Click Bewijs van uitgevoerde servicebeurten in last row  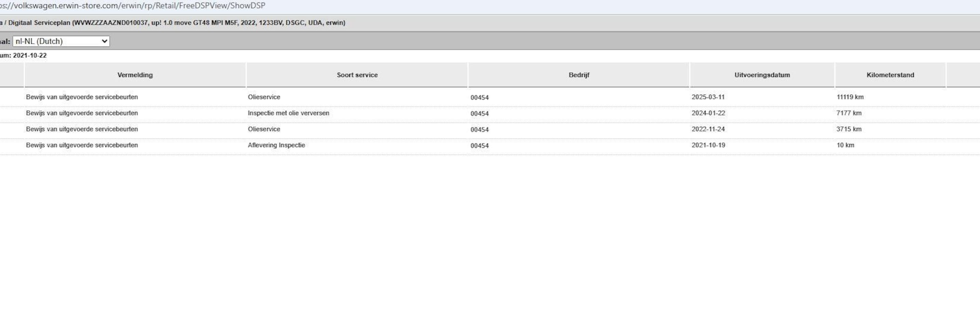[x=82, y=145]
